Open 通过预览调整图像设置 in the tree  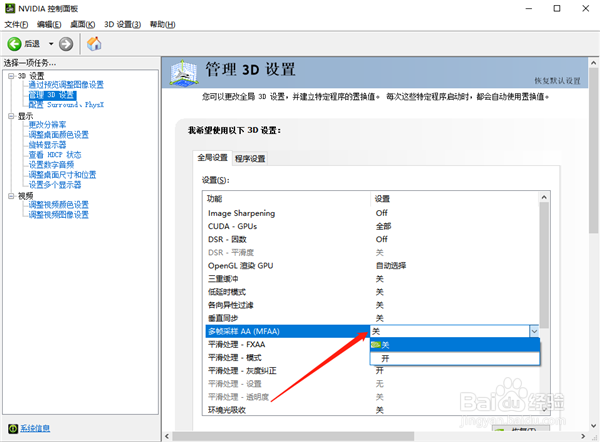[66, 85]
